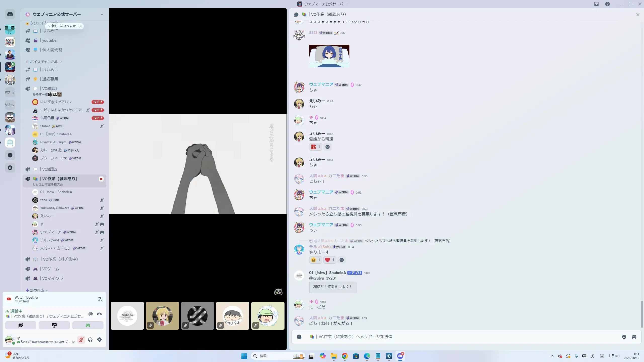
Task: Click the Discord home icon
Action: tap(10, 14)
